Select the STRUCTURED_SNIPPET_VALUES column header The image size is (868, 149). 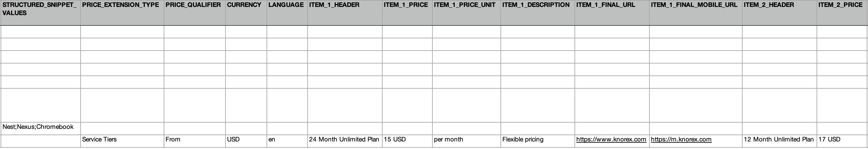(x=40, y=9)
